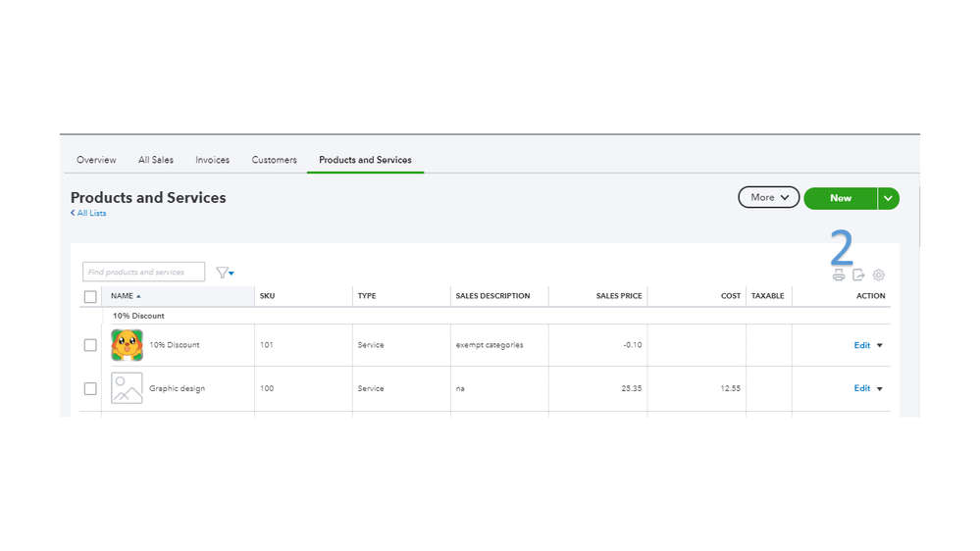Open the table settings gear icon

click(879, 275)
